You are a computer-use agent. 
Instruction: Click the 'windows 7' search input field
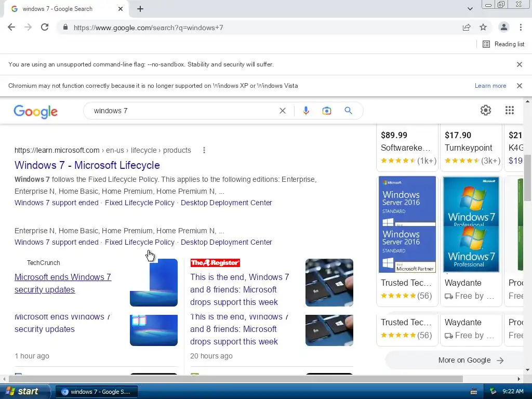pos(183,111)
